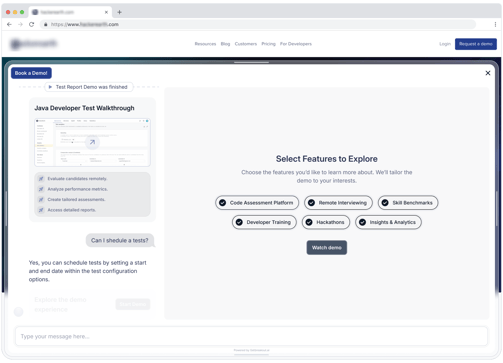Screen dimensions: 503x363
Task: Close the demo modal with X
Action: 488,73
